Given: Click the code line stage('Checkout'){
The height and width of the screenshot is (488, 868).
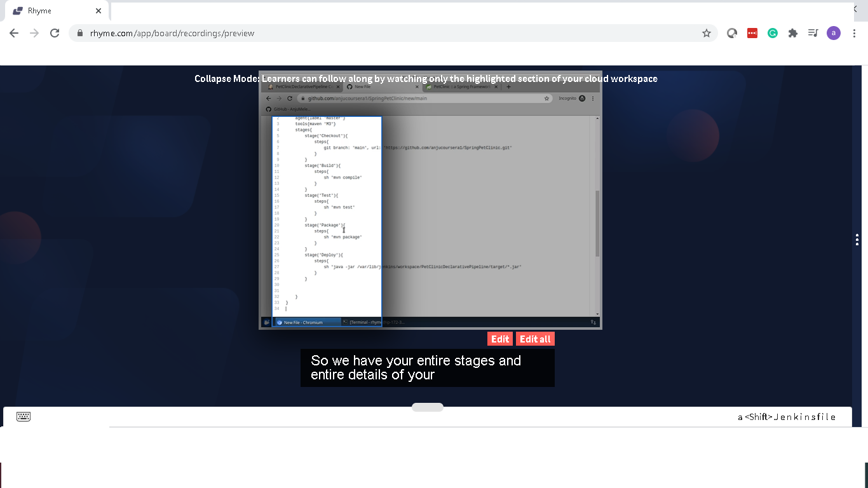Looking at the screenshot, I should tap(326, 135).
